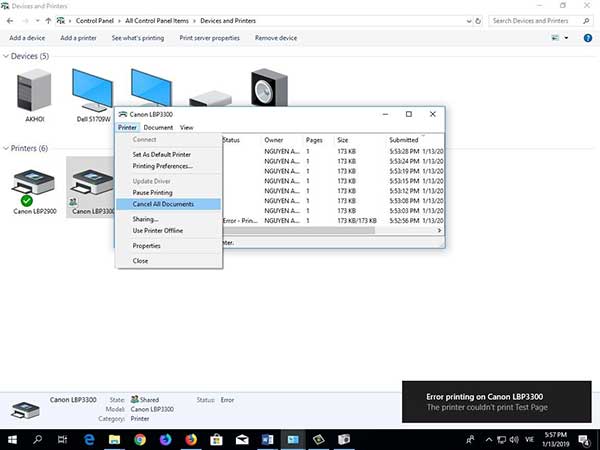Toggle Use Printer Offline
This screenshot has width=600, height=450.
click(x=168, y=231)
